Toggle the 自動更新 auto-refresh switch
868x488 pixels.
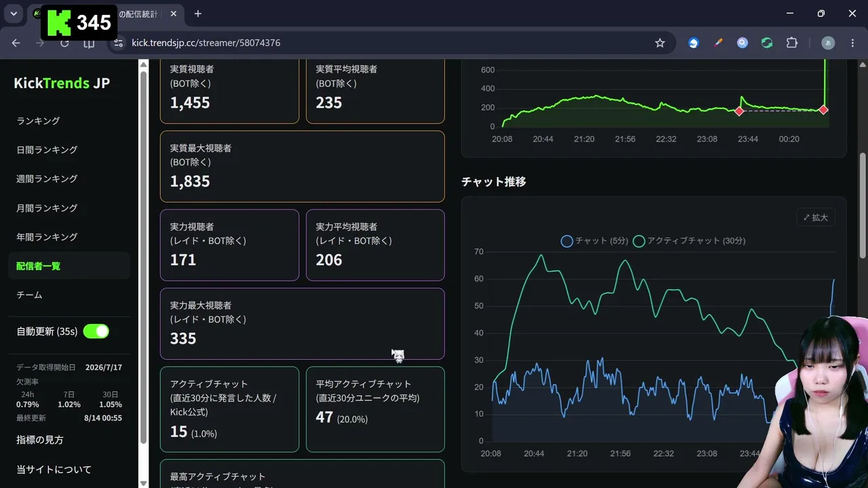96,331
